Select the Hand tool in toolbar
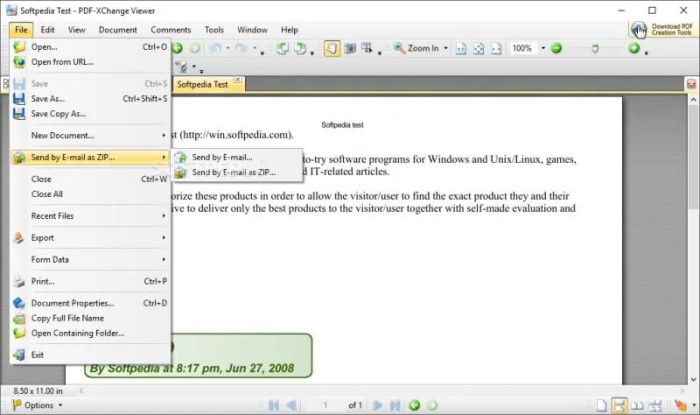The width and height of the screenshot is (700, 415). pyautogui.click(x=331, y=48)
